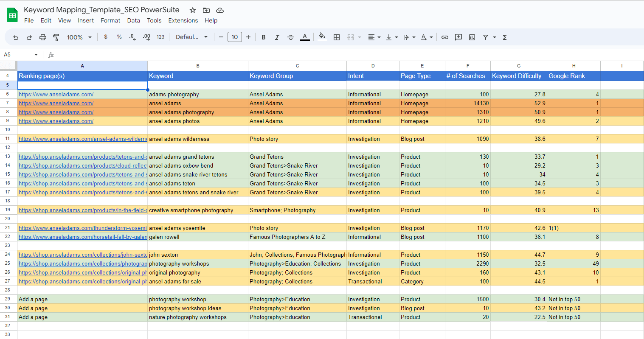644x339 pixels.
Task: Decrease decimal places icon
Action: click(x=133, y=37)
